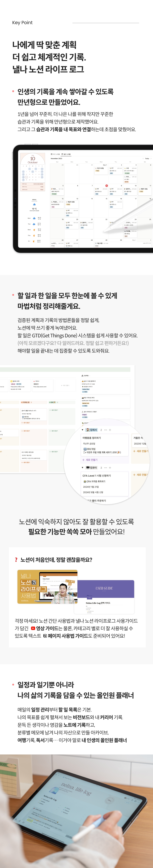The image size is (153, 868).
Task: Click the Fri weather forecast icon
Action: (x=34, y=241)
